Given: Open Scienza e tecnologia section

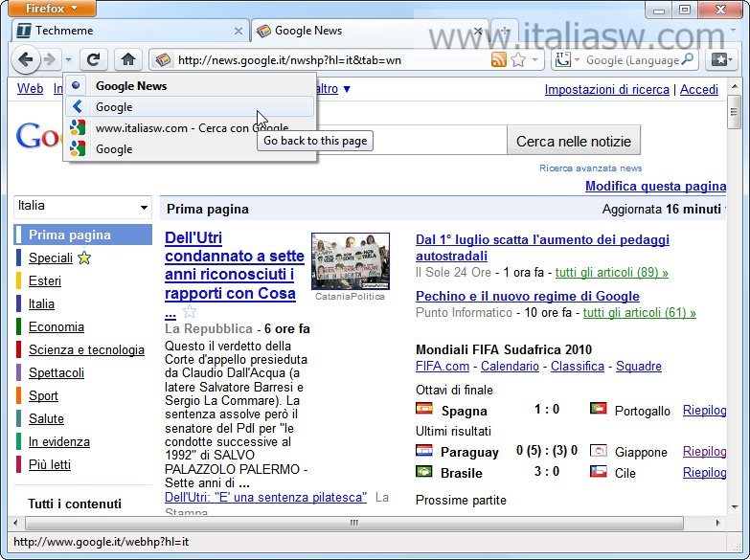Looking at the screenshot, I should 86,349.
